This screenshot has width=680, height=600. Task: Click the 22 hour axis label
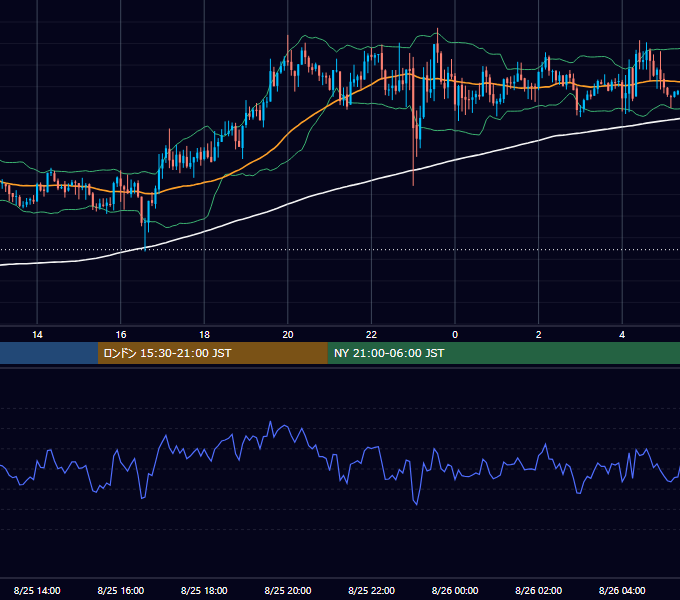(x=371, y=335)
